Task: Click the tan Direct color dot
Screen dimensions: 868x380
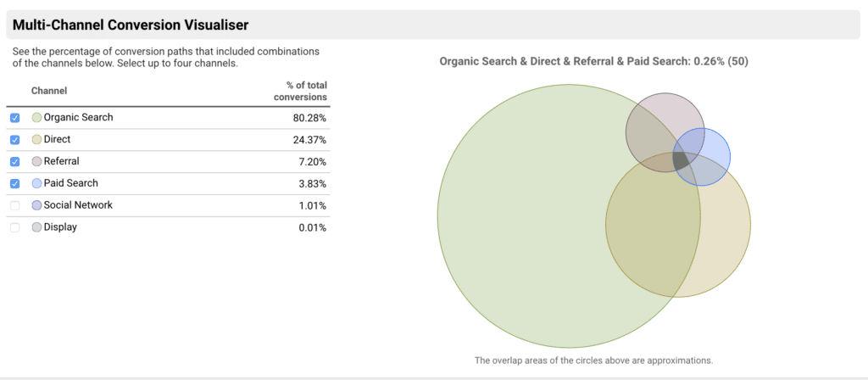Action: [36, 140]
